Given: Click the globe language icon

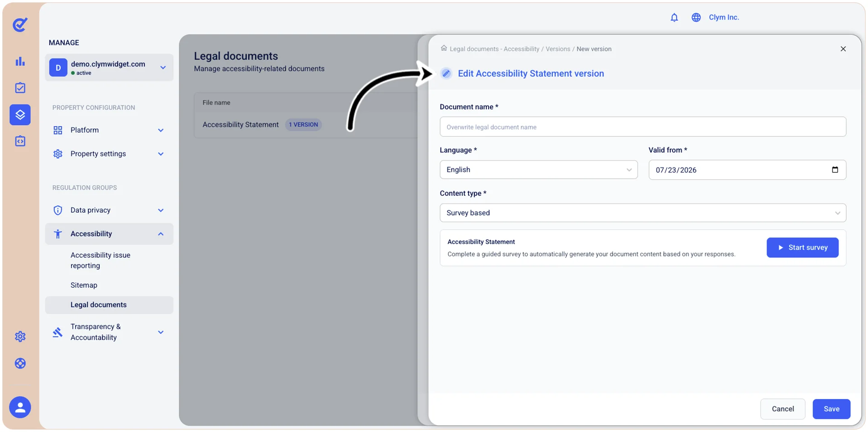Looking at the screenshot, I should pyautogui.click(x=696, y=17).
